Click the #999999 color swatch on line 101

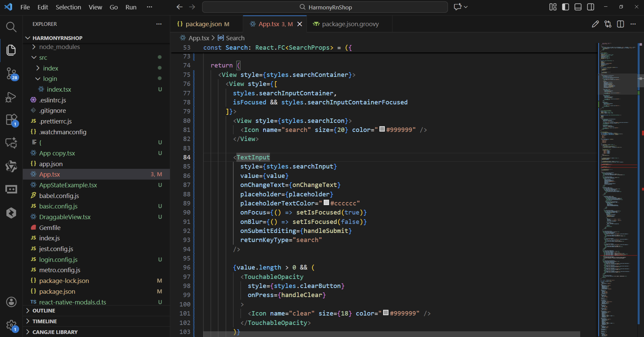tap(386, 312)
